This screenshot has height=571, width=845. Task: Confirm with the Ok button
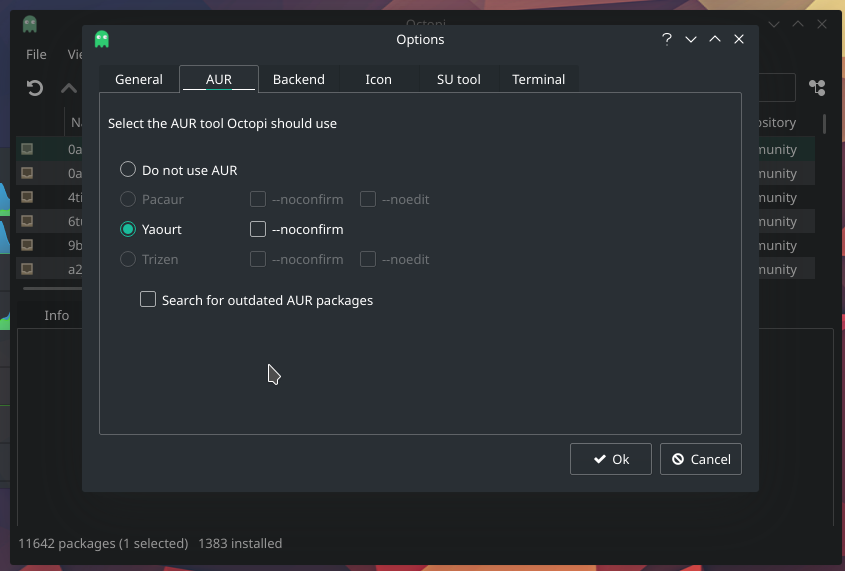click(x=611, y=459)
